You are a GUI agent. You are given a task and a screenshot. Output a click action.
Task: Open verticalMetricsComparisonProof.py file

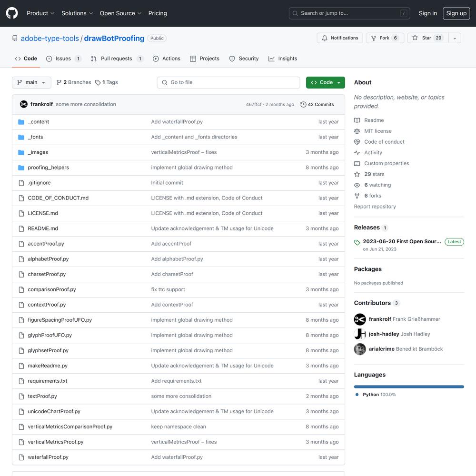70,426
